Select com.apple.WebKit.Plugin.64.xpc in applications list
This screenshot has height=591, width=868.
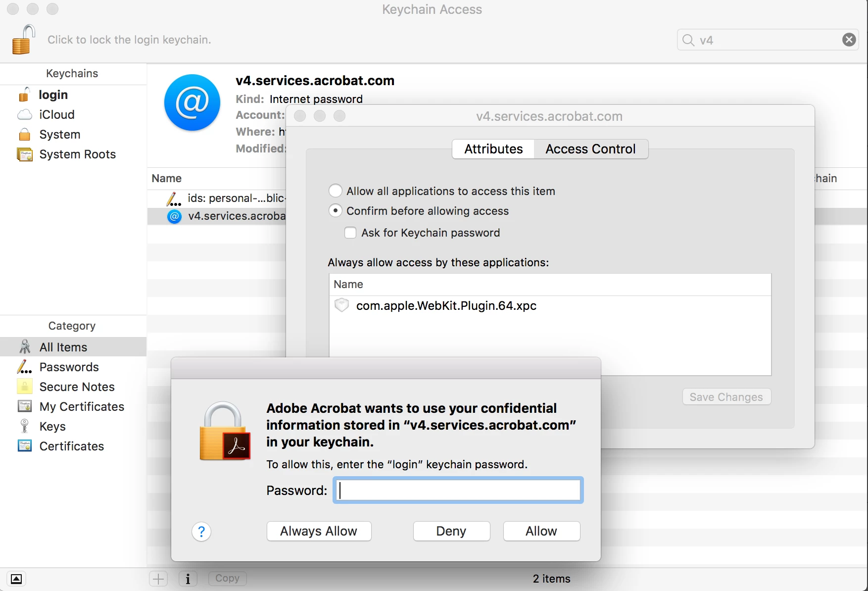tap(550, 305)
